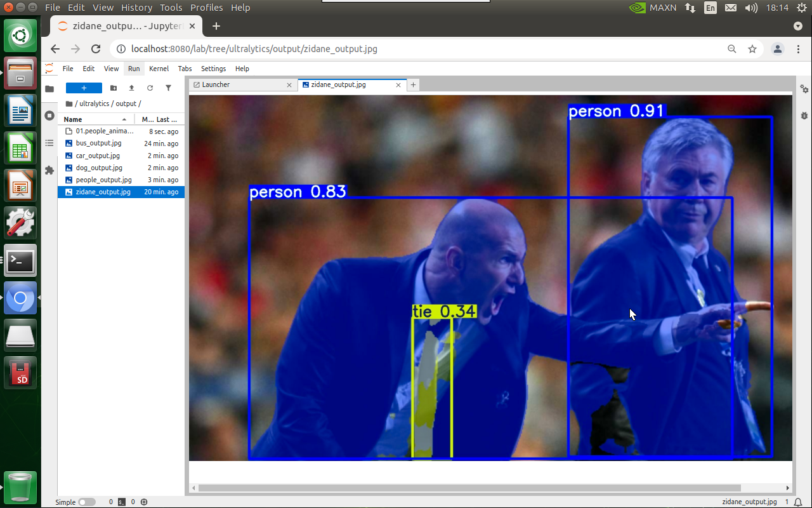Toggle Simple interface mode switch
This screenshot has width=812, height=508.
86,502
